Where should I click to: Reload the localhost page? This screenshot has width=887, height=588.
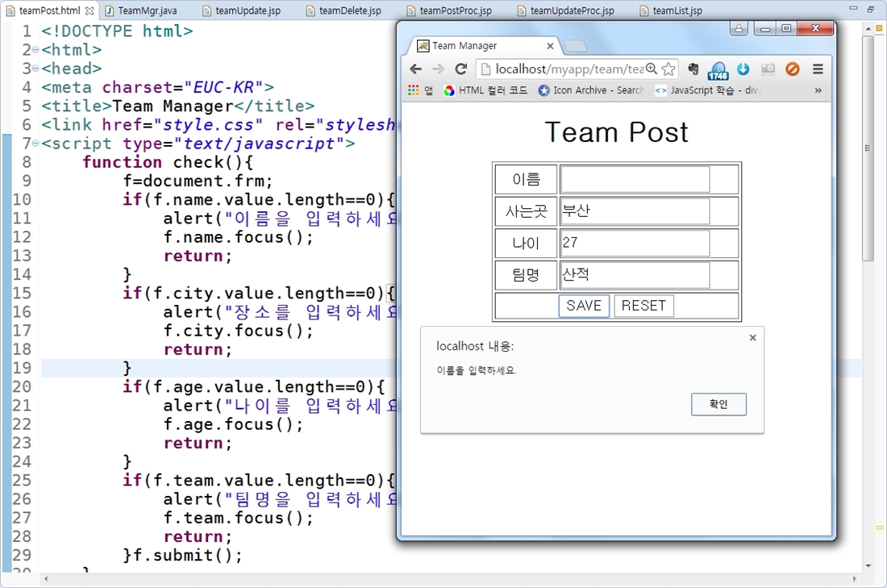461,69
